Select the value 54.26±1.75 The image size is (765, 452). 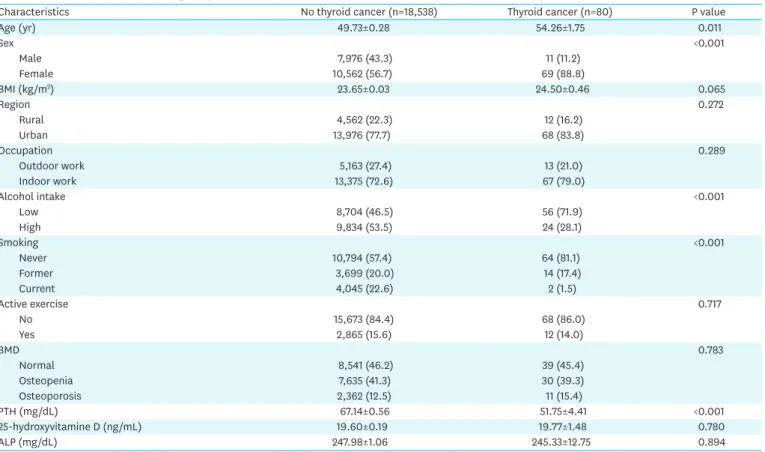tap(560, 28)
